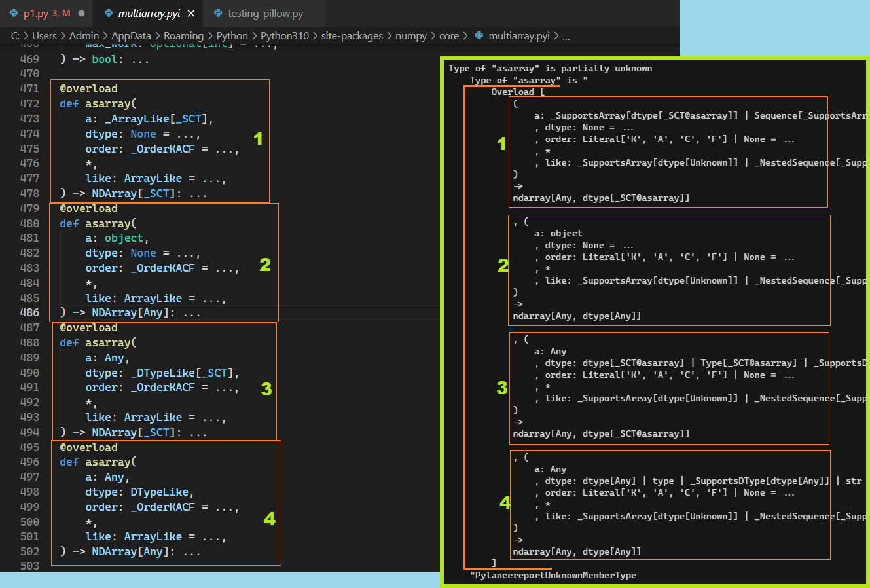Click ") -> NDArray[_SCT]: ..." on line 478
The image size is (870, 588).
[x=134, y=193]
